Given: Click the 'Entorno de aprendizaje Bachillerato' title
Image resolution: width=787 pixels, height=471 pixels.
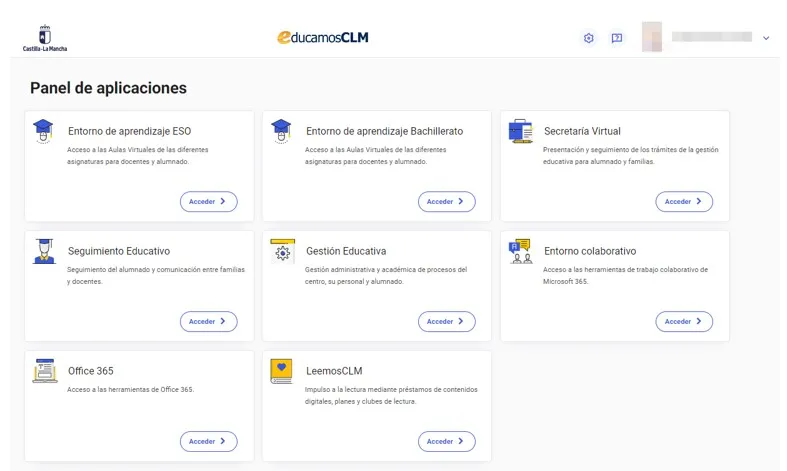Looking at the screenshot, I should 384,131.
